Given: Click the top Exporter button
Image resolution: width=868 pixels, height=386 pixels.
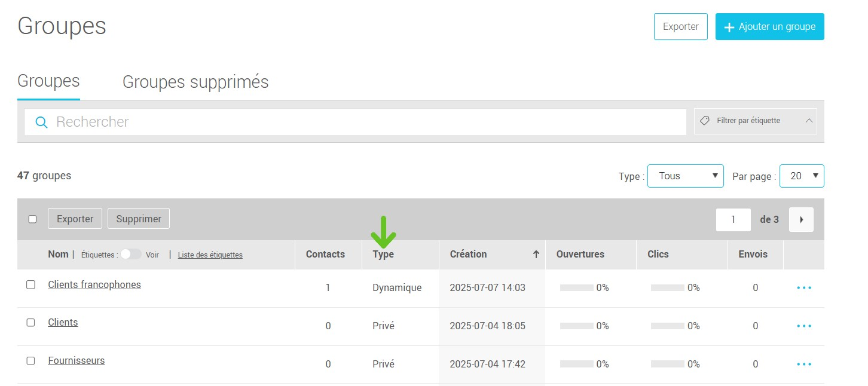Looking at the screenshot, I should (x=680, y=27).
